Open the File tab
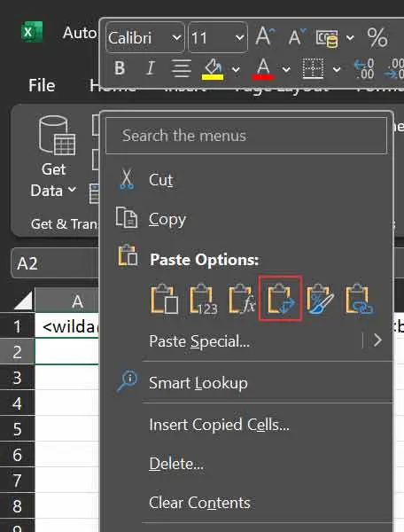Image resolution: width=404 pixels, height=532 pixels. point(42,85)
